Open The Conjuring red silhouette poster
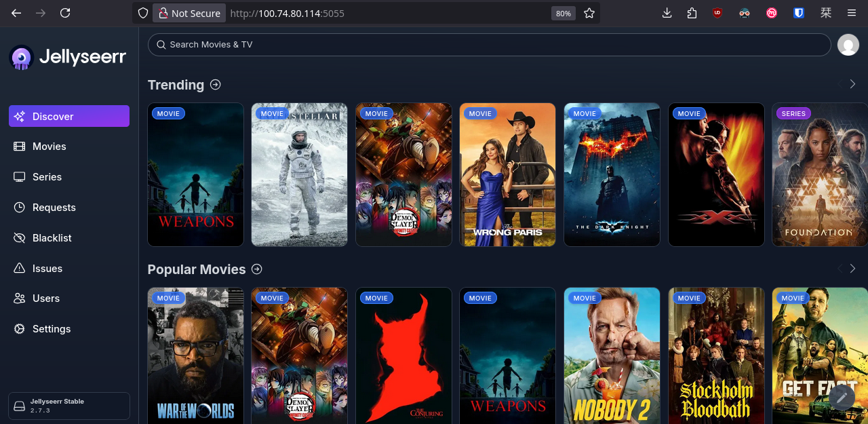The width and height of the screenshot is (868, 424). tap(403, 355)
